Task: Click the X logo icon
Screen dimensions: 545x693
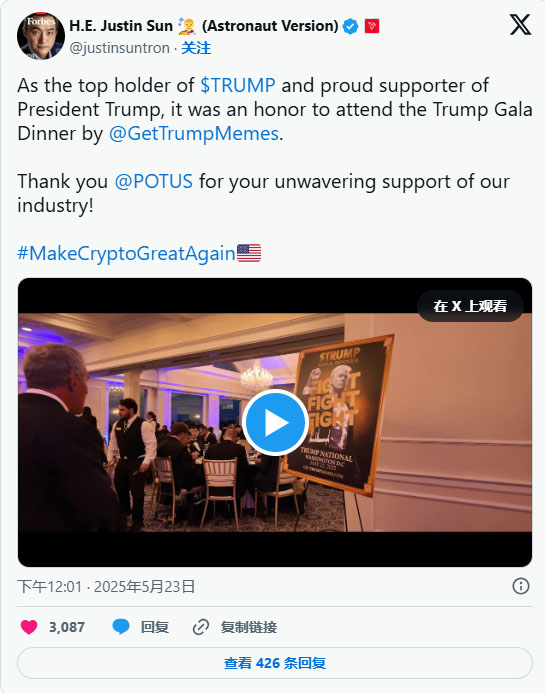Action: click(520, 25)
